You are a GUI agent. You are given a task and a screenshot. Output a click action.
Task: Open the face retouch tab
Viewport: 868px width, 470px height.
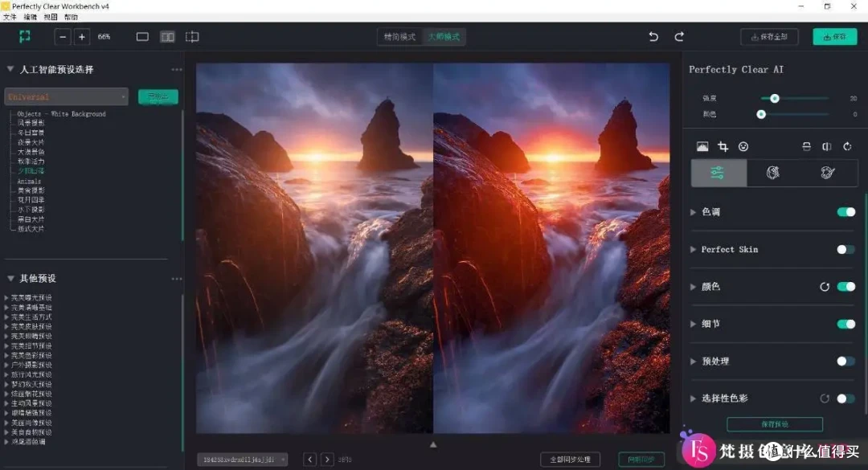point(773,173)
